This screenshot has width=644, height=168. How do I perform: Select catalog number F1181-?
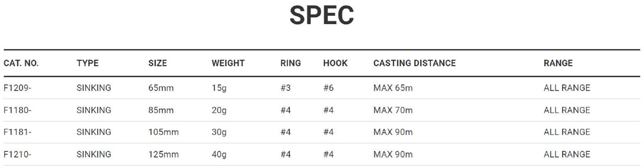click(17, 132)
